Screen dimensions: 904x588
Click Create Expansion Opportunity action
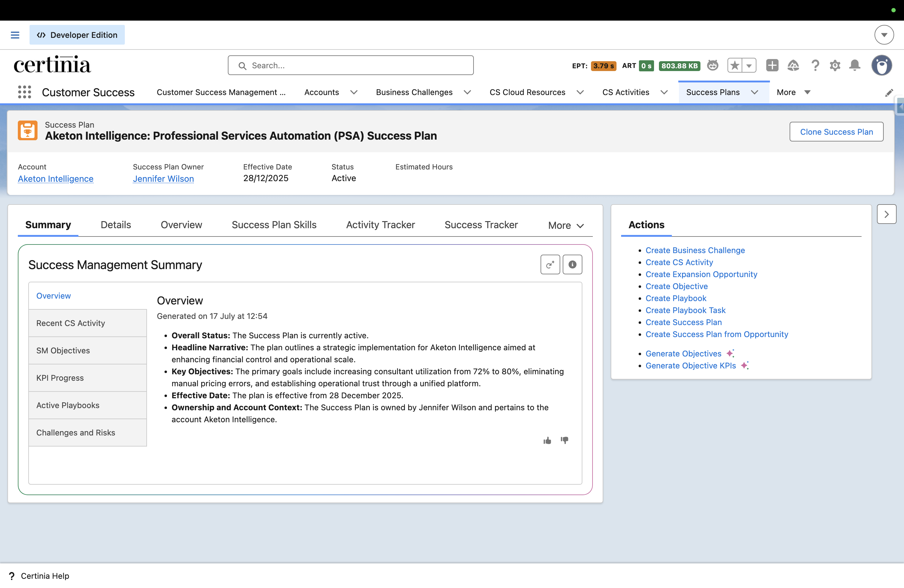coord(701,274)
